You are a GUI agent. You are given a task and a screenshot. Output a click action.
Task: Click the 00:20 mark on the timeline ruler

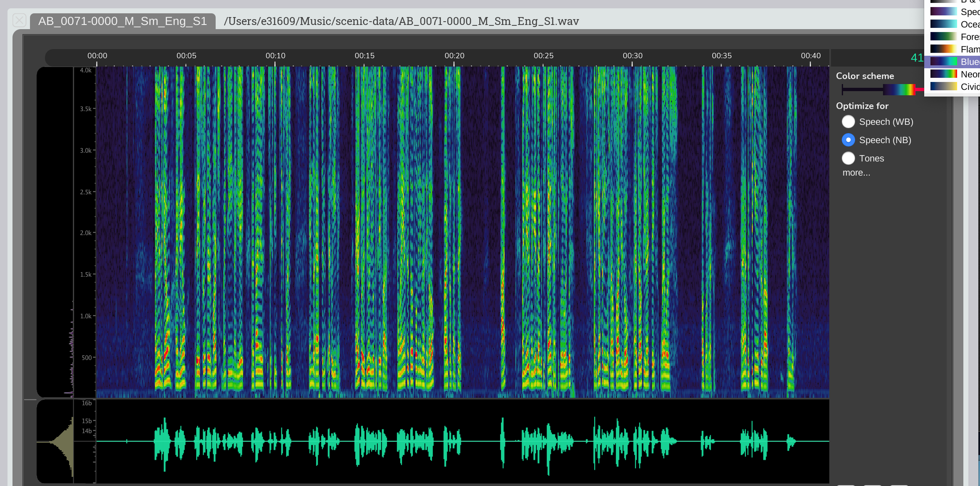click(454, 55)
